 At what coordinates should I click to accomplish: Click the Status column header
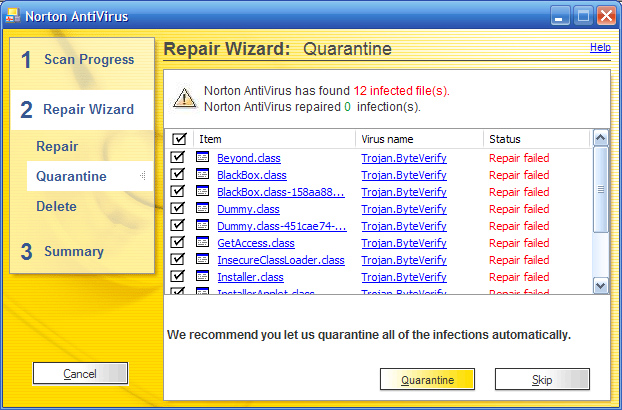(x=536, y=139)
